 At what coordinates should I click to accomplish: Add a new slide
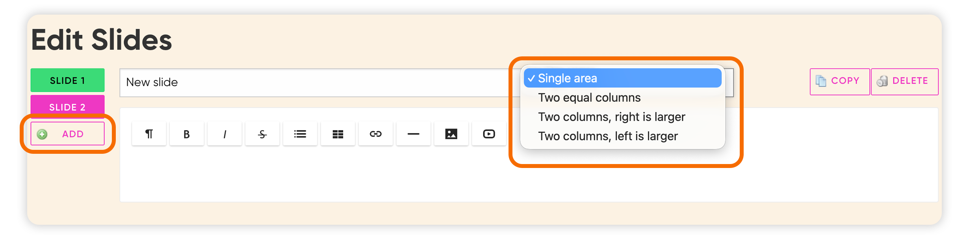67,134
